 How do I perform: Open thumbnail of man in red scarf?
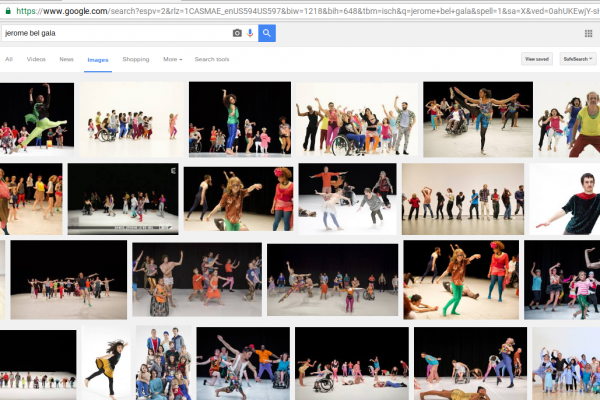[x=564, y=199]
